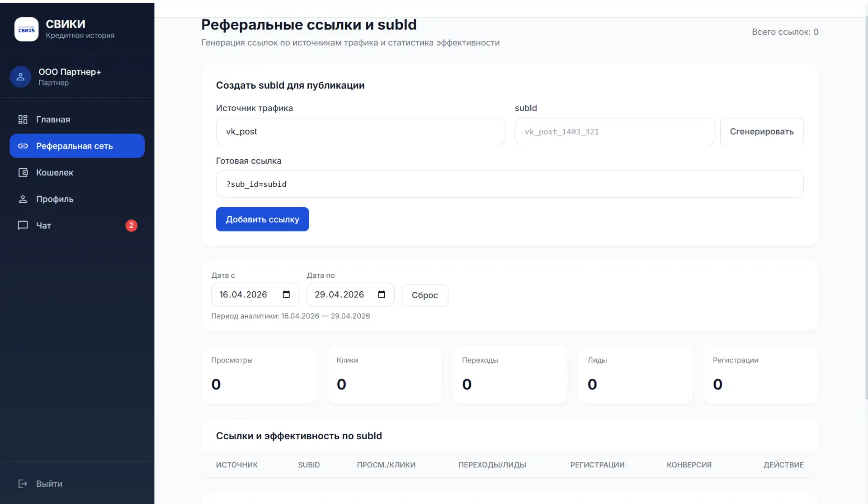Click the ИСТОЧНИК column header
This screenshot has height=504, width=868.
tap(237, 465)
